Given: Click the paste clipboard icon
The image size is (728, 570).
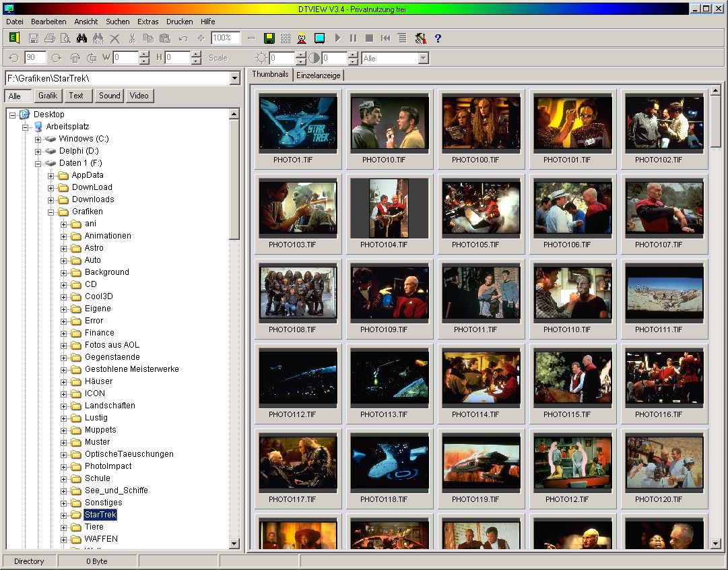Looking at the screenshot, I should pyautogui.click(x=165, y=38).
